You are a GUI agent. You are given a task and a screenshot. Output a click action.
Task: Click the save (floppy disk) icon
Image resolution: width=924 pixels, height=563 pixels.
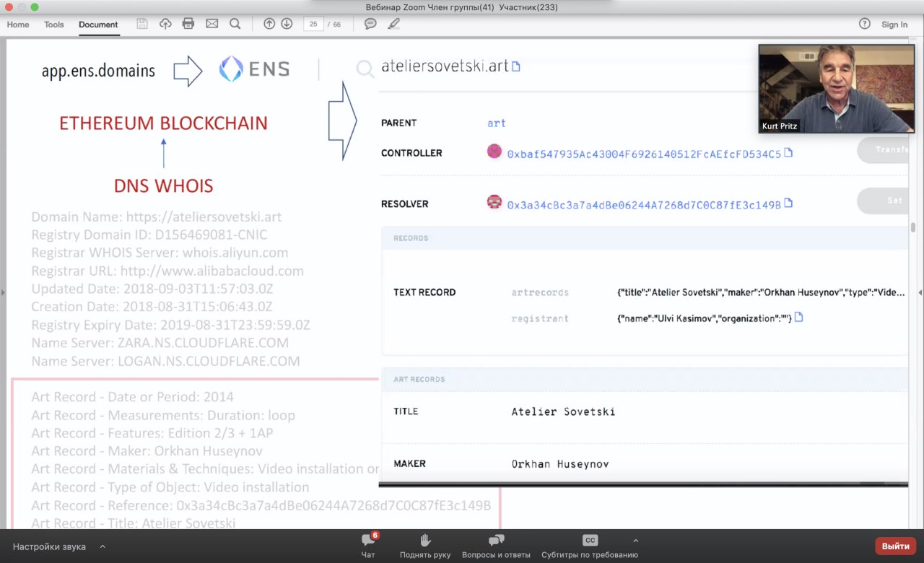142,24
